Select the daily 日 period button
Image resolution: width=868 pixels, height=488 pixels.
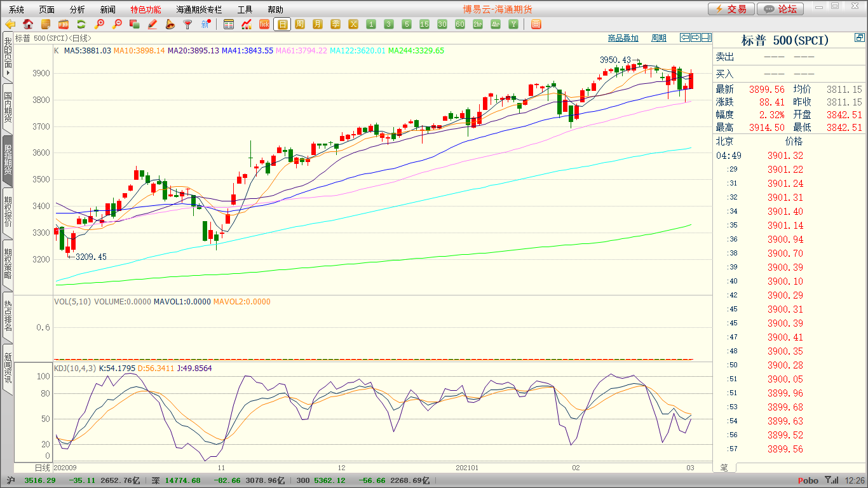click(282, 25)
